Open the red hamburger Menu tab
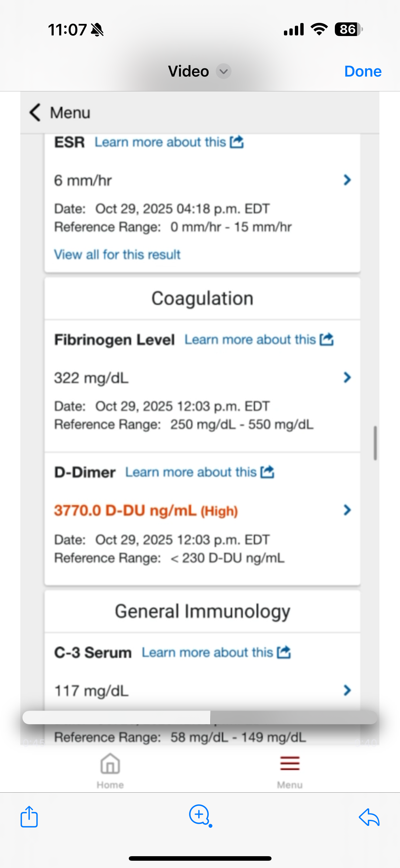The height and width of the screenshot is (868, 400). click(290, 770)
